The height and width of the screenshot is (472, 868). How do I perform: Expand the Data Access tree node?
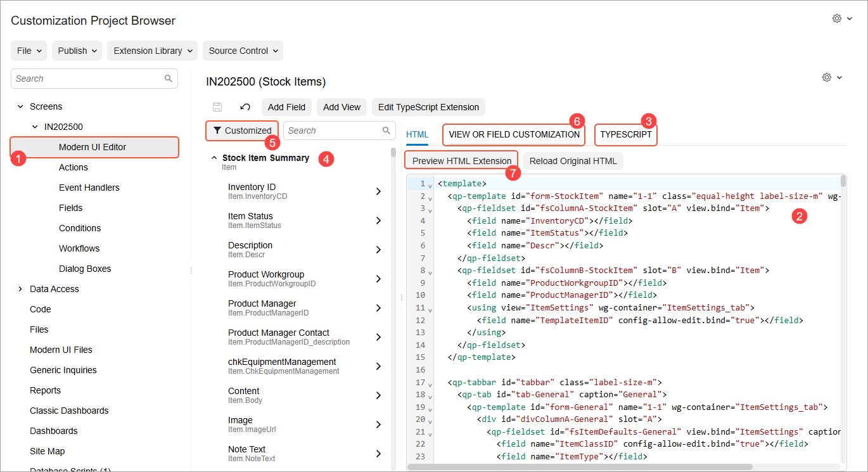coord(20,289)
